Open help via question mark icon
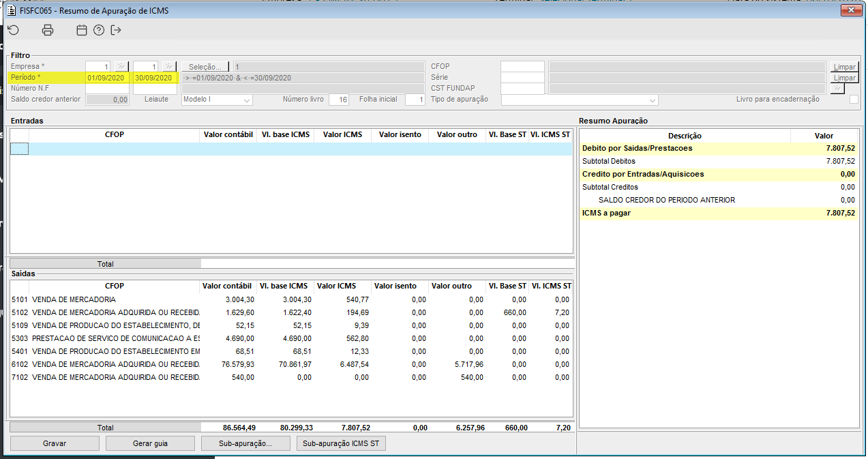868x459 pixels. coord(99,30)
